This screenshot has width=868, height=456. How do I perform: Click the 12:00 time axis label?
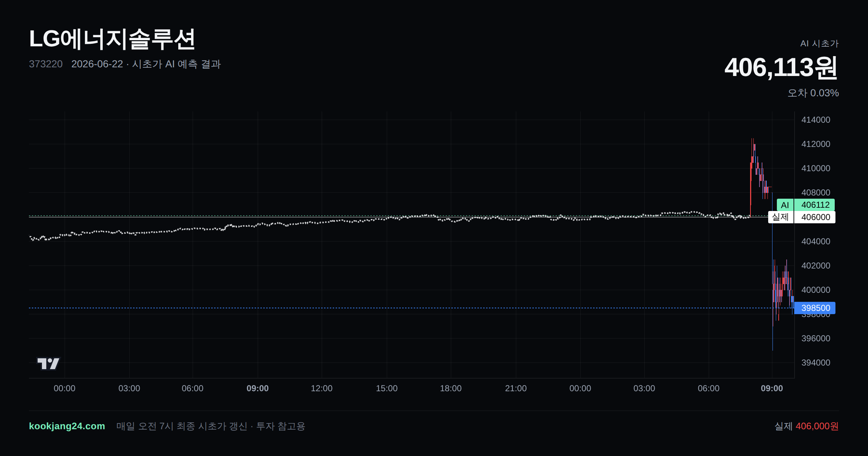coord(322,388)
